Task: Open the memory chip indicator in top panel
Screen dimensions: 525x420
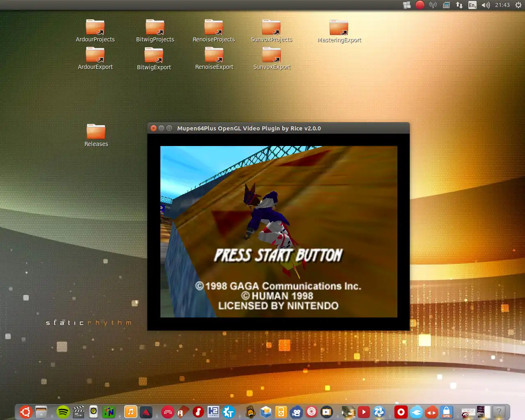Action: pyautogui.click(x=446, y=5)
